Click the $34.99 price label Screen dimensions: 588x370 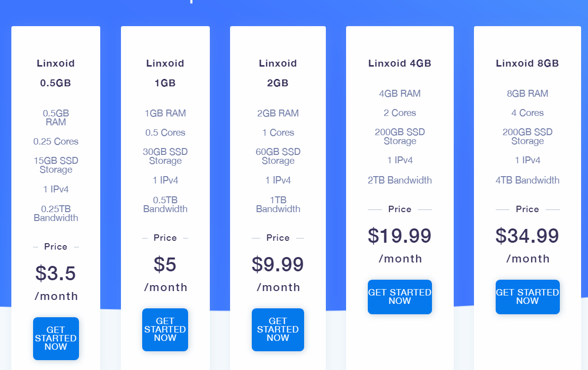527,236
